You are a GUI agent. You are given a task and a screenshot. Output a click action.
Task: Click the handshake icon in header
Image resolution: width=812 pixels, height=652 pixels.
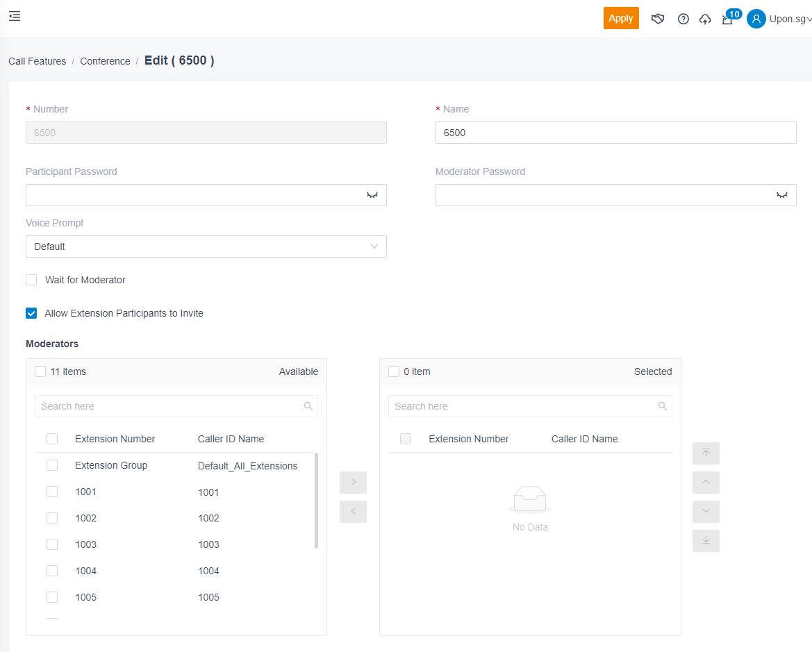(658, 19)
